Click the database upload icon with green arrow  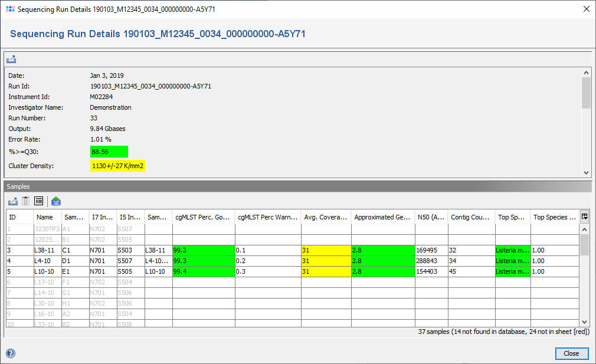click(x=56, y=201)
